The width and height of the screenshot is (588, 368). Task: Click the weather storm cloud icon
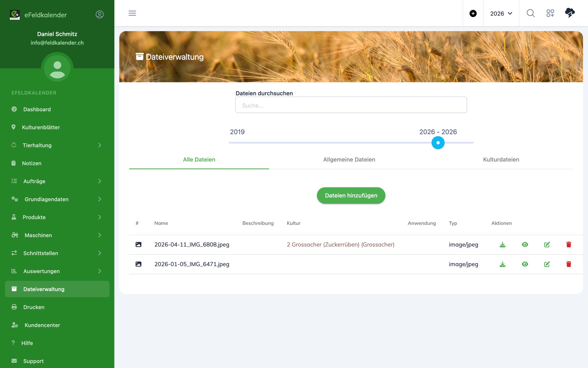570,13
